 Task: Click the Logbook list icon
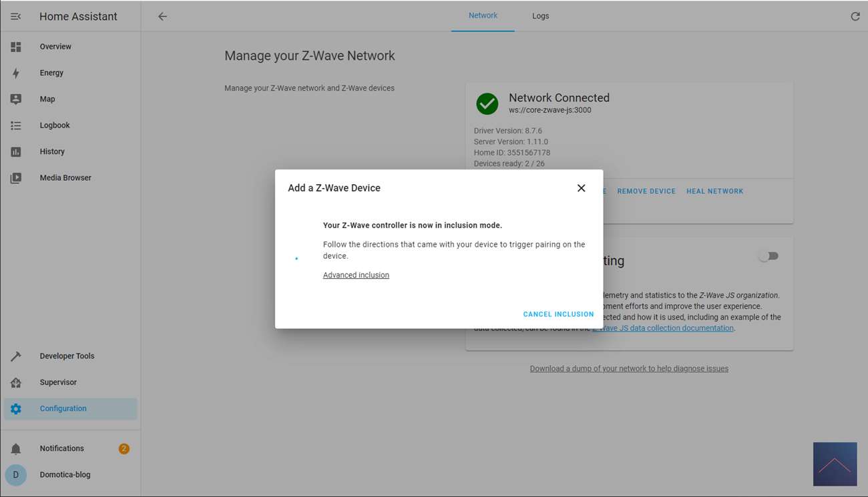(16, 125)
